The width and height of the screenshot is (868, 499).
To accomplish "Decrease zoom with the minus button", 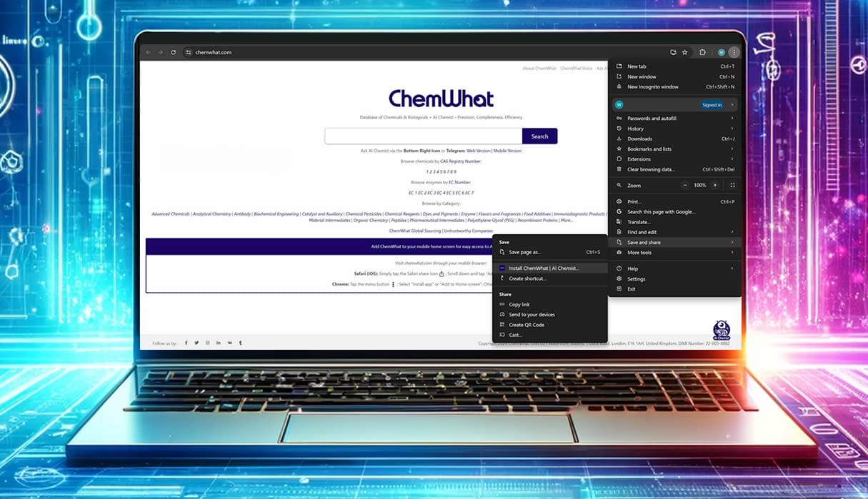I will [x=684, y=185].
